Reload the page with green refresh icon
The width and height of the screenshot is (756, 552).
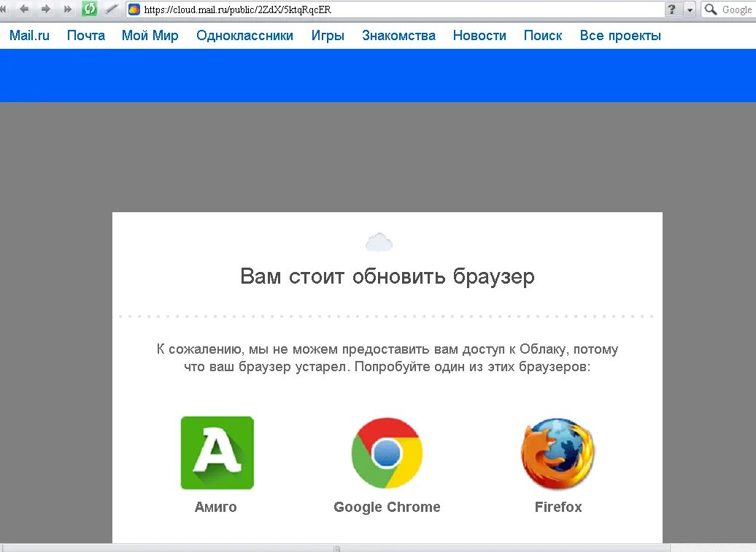point(89,9)
